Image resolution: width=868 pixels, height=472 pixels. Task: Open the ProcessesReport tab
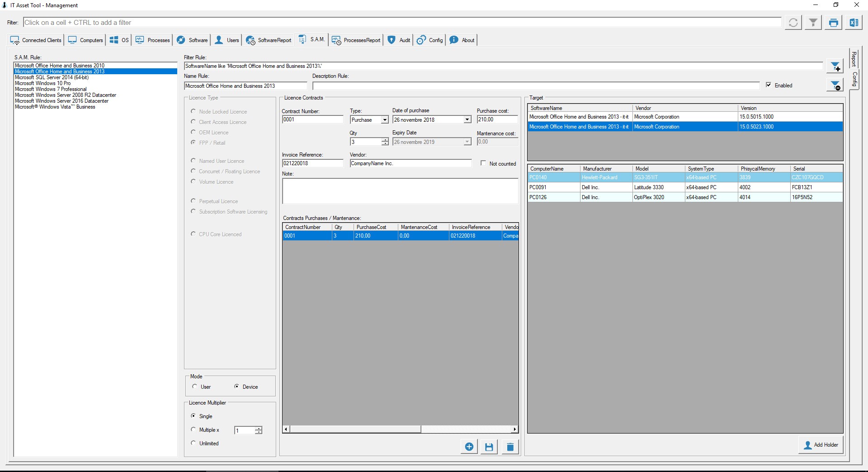pos(356,40)
